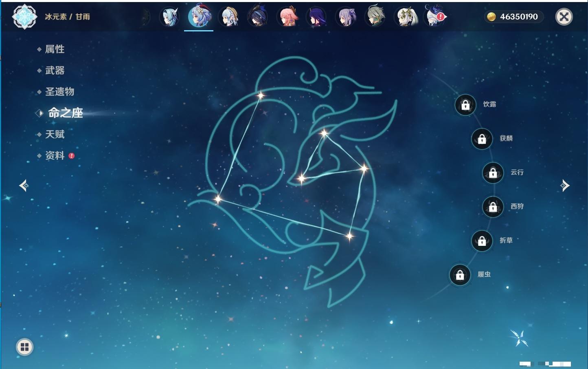Open the locked 饮露 constellation node
The height and width of the screenshot is (369, 588).
465,105
